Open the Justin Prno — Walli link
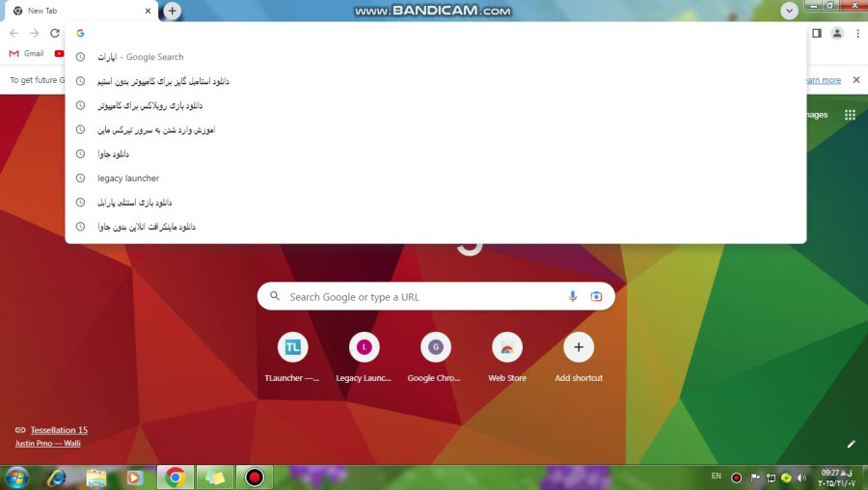Image resolution: width=868 pixels, height=490 pixels. 47,444
